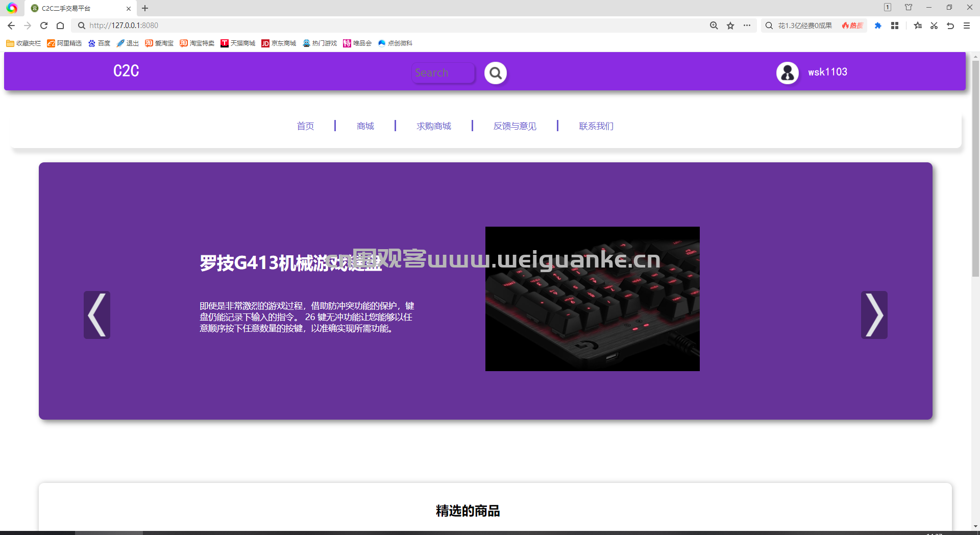The width and height of the screenshot is (980, 535).
Task: Bookmark this page with the star icon
Action: pyautogui.click(x=730, y=26)
